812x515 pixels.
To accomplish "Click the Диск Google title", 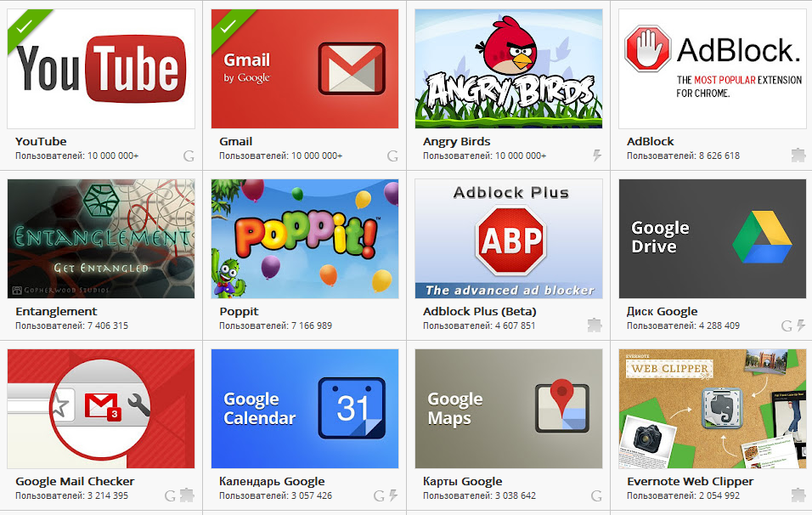I will click(x=663, y=311).
